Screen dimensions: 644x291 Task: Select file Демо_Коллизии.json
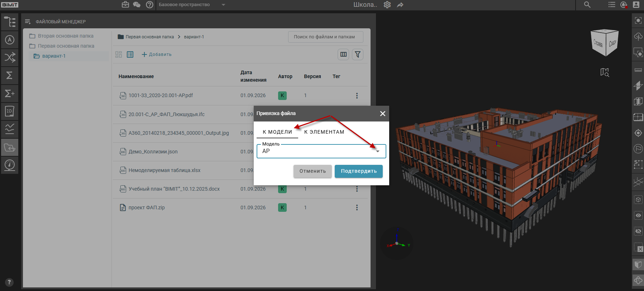(153, 152)
